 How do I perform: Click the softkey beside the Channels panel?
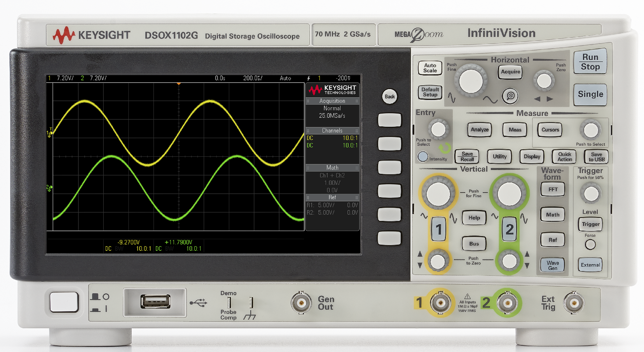coord(389,144)
